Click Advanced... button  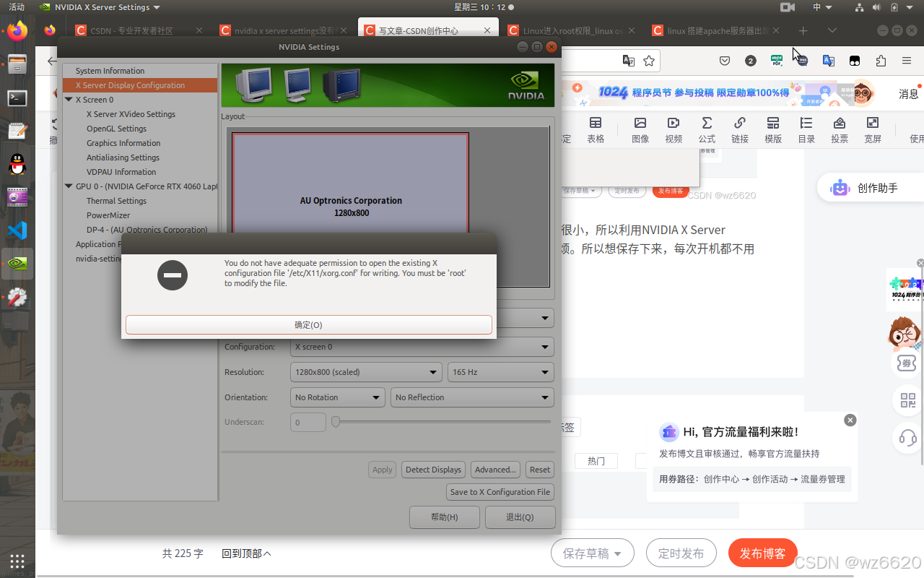(495, 470)
